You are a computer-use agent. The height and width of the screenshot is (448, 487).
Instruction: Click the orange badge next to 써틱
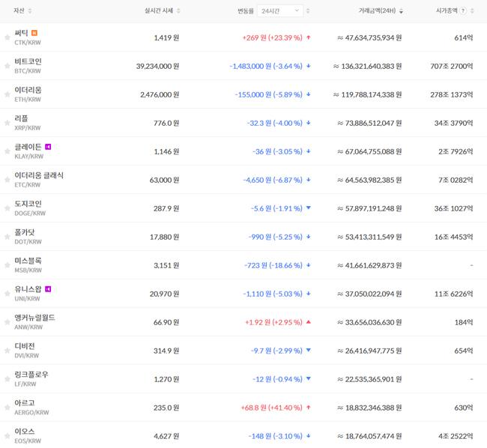[34, 33]
